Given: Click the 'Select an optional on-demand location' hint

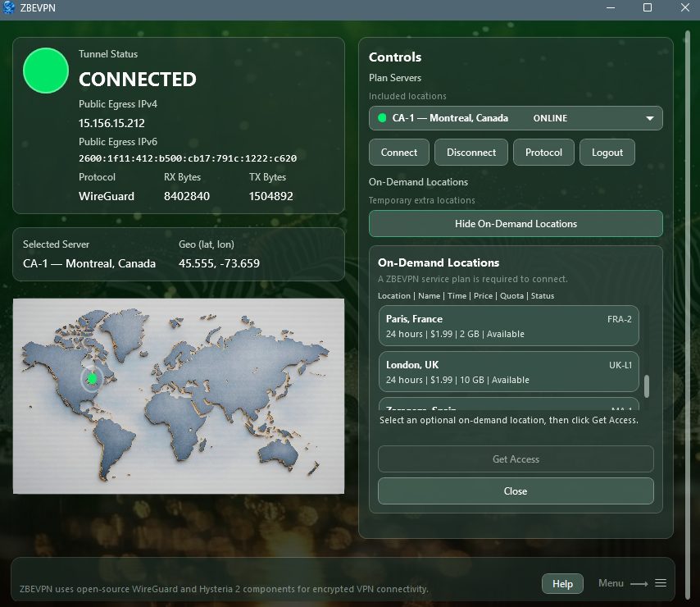Looking at the screenshot, I should tap(509, 420).
